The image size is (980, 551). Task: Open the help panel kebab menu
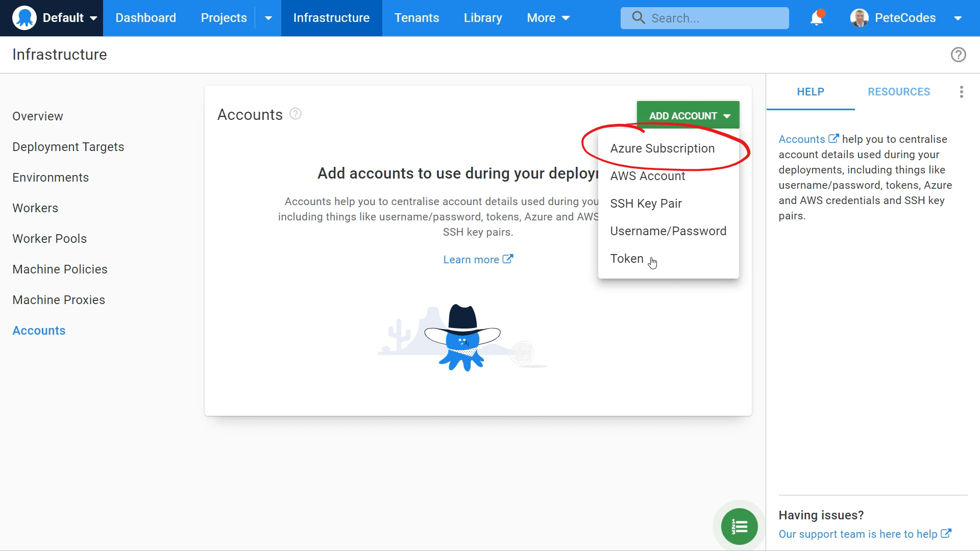[x=961, y=92]
